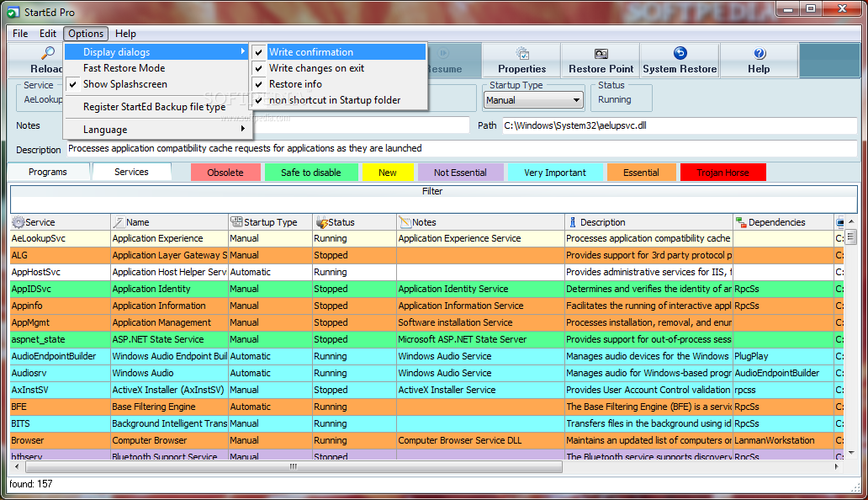Click the Dependencies column icon

tap(741, 222)
